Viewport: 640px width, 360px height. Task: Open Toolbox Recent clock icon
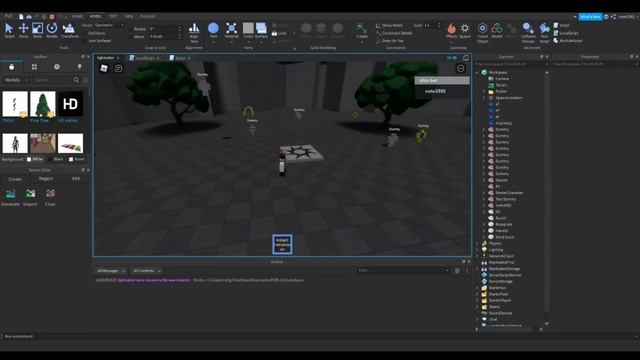pyautogui.click(x=57, y=67)
